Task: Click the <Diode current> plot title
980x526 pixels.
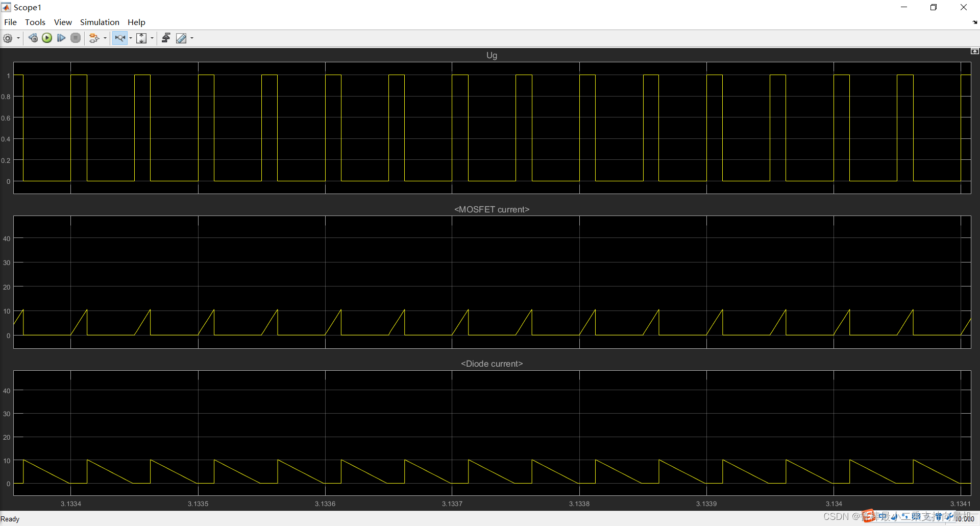Action: click(492, 364)
